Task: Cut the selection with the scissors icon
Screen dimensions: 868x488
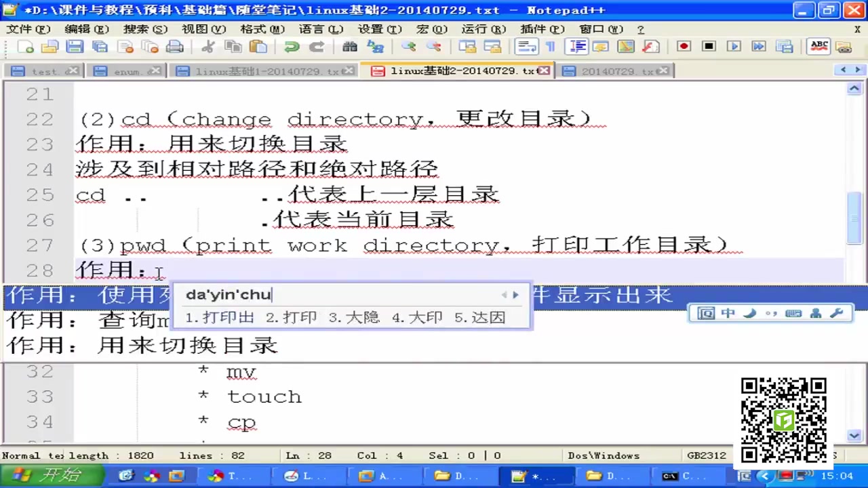Action: point(208,46)
